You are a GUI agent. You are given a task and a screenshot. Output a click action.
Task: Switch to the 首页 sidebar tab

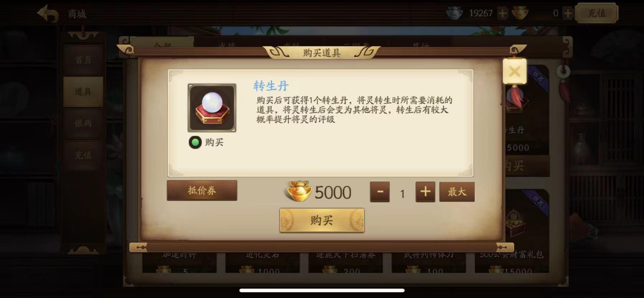[83, 60]
